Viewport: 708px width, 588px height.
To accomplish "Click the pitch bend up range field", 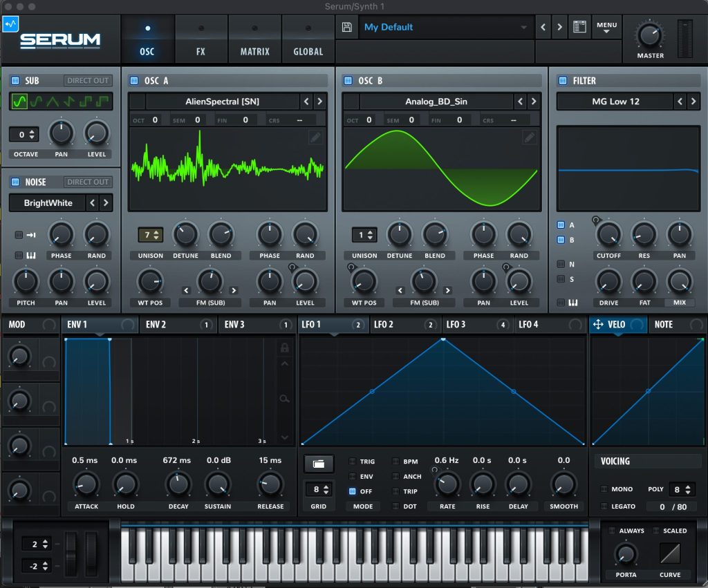I will pyautogui.click(x=37, y=544).
